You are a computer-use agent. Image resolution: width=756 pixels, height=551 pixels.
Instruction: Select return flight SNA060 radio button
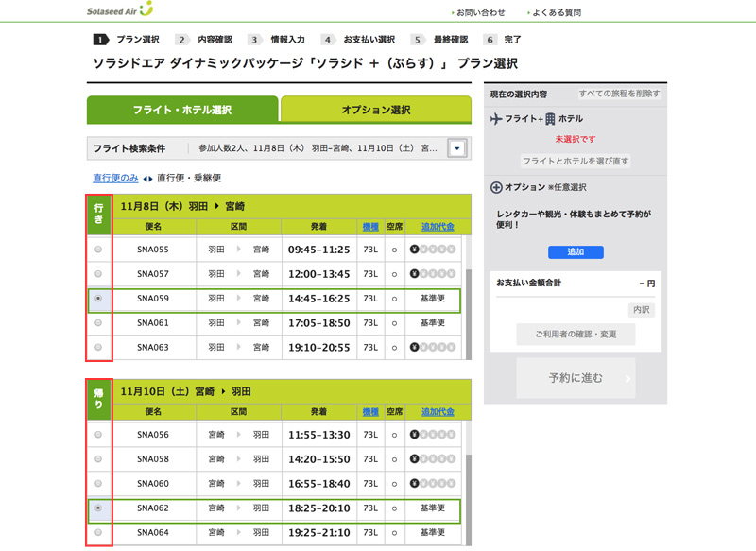(98, 484)
